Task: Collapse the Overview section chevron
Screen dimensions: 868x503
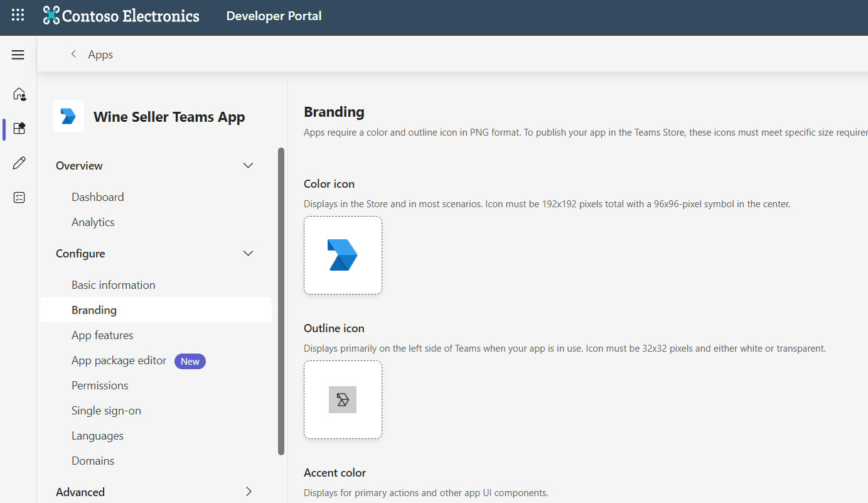Action: click(249, 165)
